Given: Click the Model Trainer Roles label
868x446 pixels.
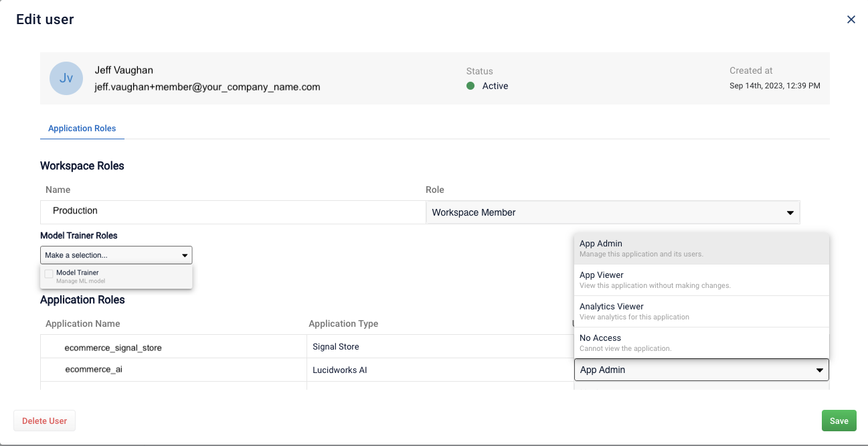Looking at the screenshot, I should pos(79,236).
